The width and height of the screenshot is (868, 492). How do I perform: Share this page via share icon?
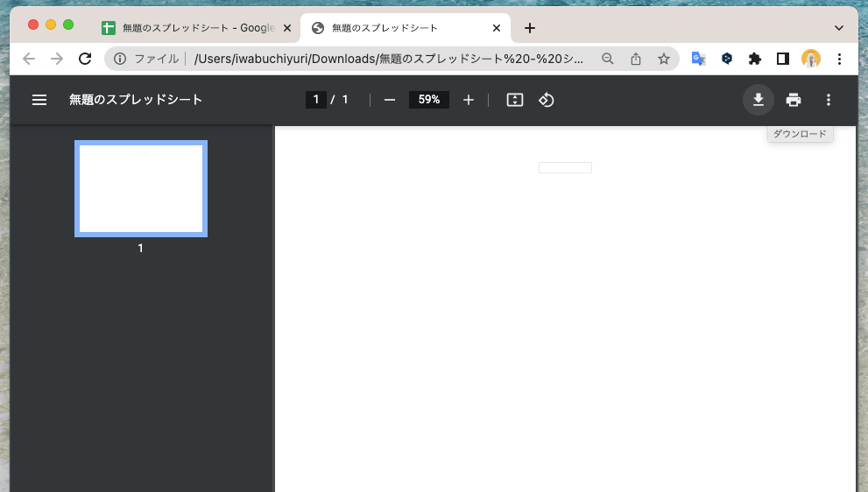tap(636, 59)
